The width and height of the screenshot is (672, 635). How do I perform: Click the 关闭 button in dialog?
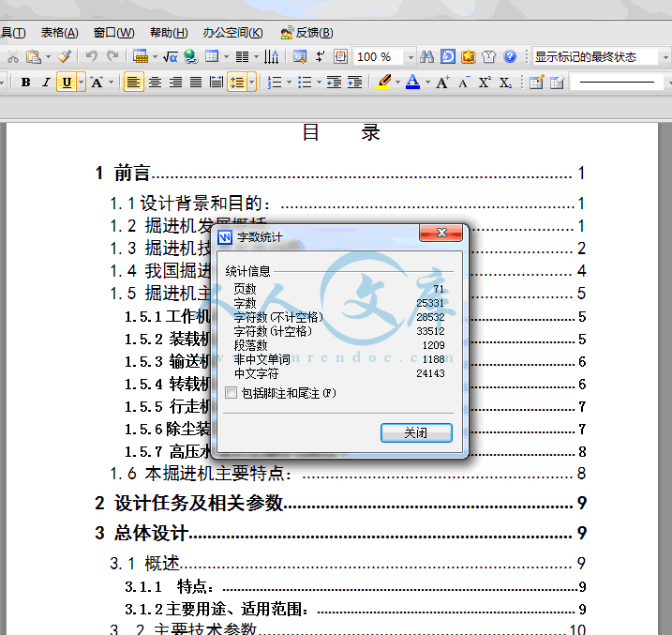point(416,432)
